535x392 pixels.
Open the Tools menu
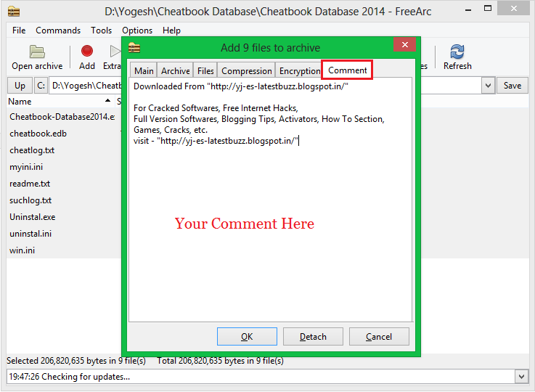[101, 30]
